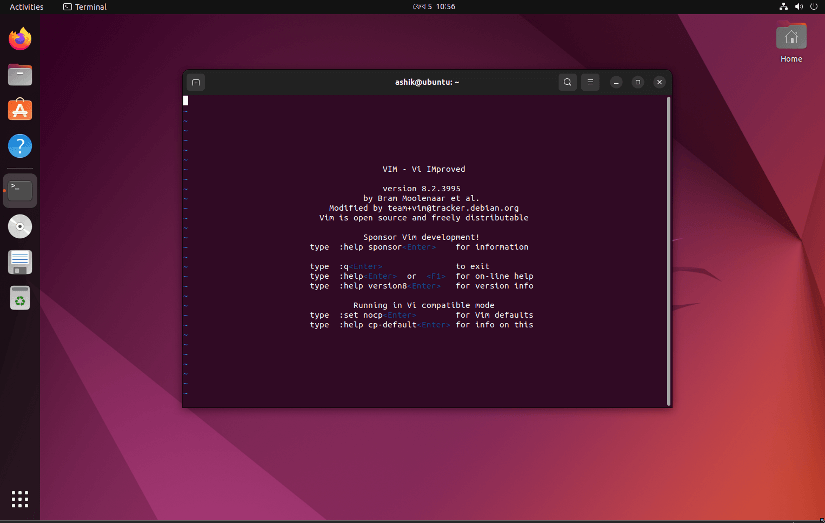825x523 pixels.
Task: Click the 'ashik@ubuntu: ~' window title
Action: click(427, 82)
